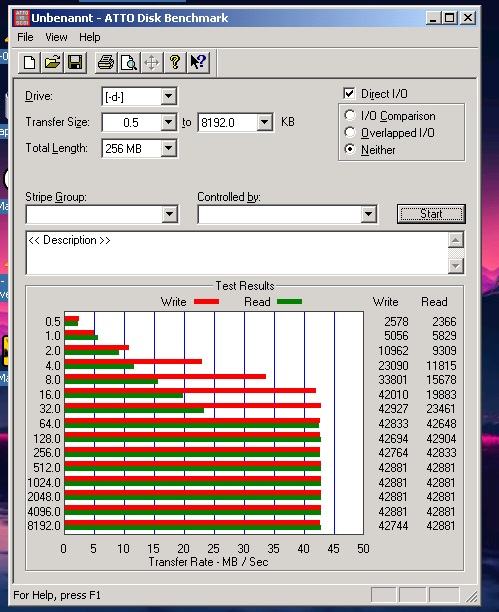Click the 8192.0 red write bar
This screenshot has height=612, width=499.
pos(192,523)
